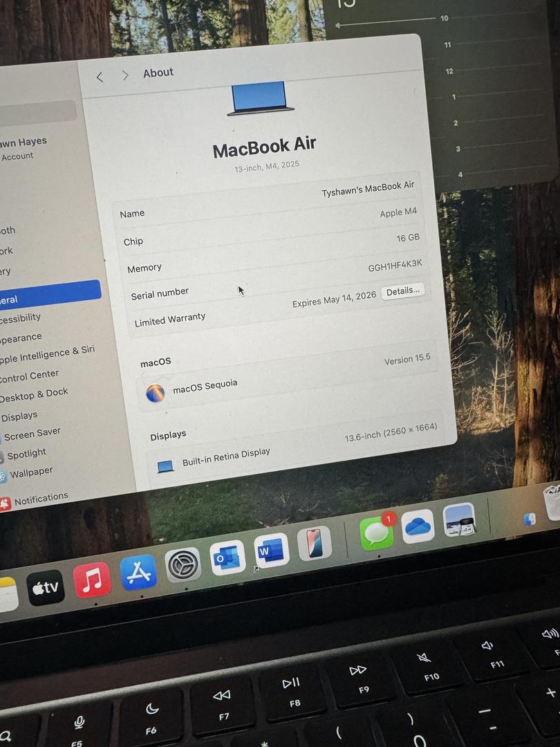This screenshot has width=560, height=747.
Task: Click the "MacBook Air" heading
Action: (x=264, y=147)
